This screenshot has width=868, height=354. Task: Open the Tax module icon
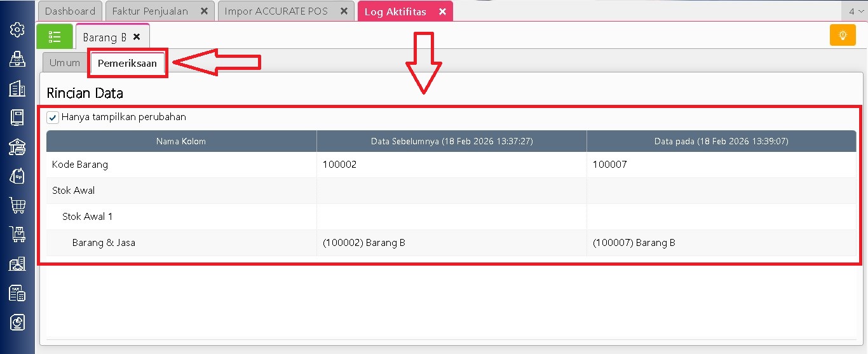(17, 293)
